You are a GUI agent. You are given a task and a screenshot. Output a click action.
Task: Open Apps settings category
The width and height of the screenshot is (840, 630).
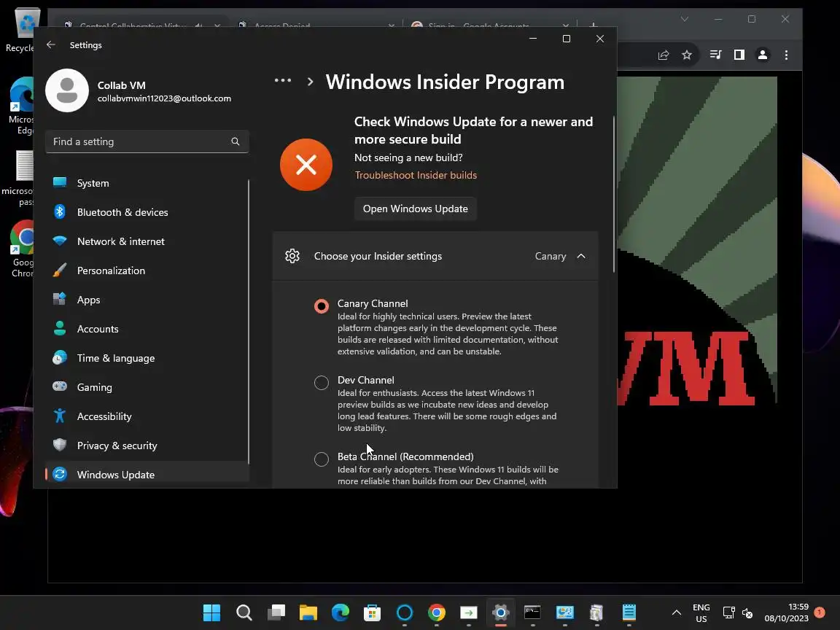pyautogui.click(x=147, y=300)
